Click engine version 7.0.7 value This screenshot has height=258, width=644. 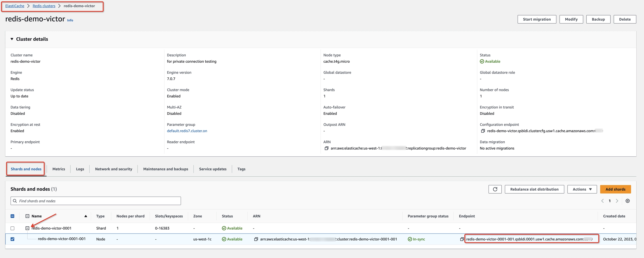pos(171,79)
